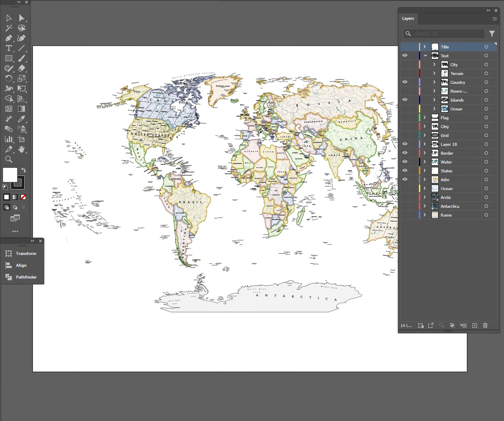Select the Type tool
The height and width of the screenshot is (421, 504).
(9, 48)
